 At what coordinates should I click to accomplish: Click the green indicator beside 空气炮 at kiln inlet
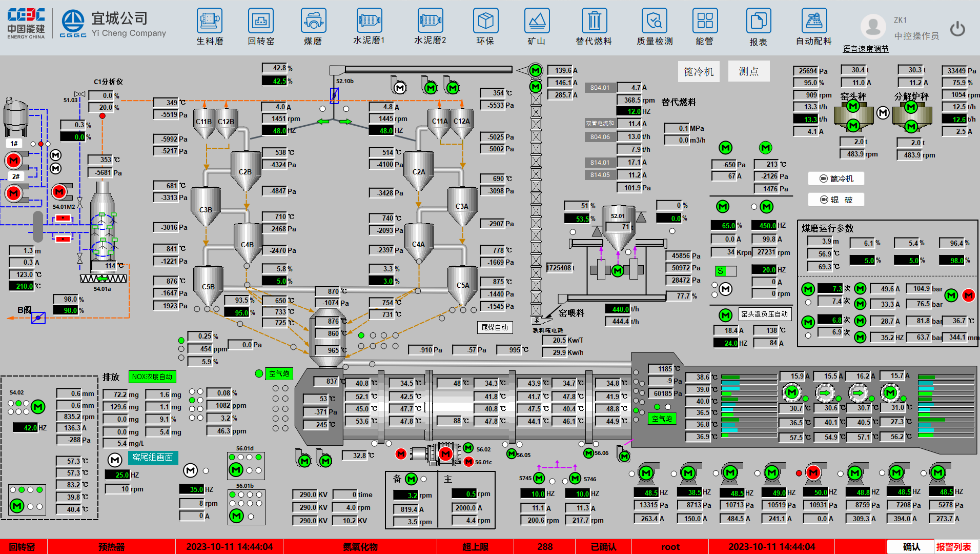(x=259, y=373)
